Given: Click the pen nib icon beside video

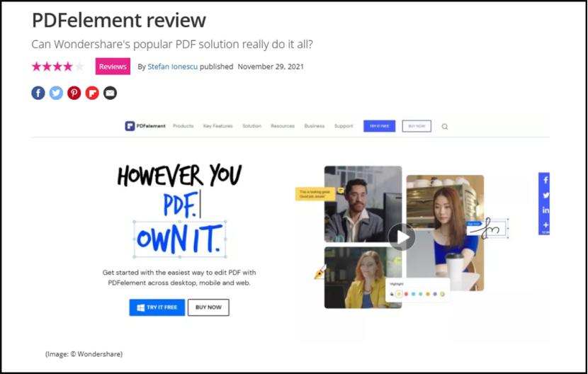Looking at the screenshot, I should pos(320,273).
